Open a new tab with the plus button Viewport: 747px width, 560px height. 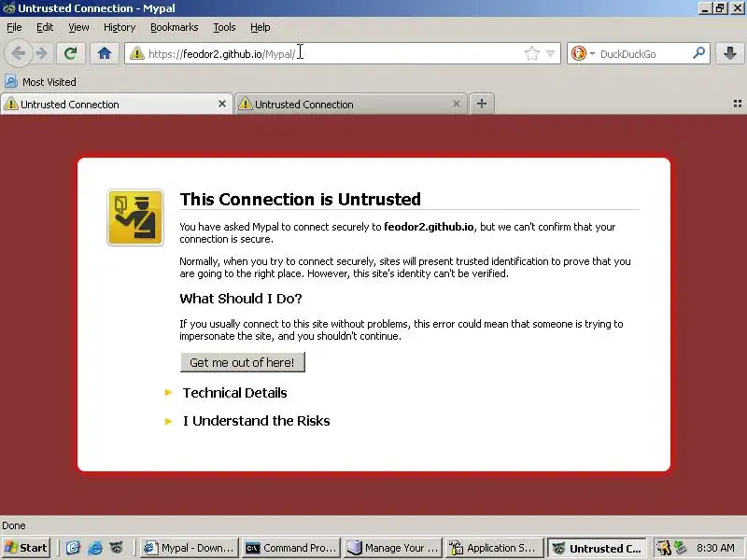(x=482, y=104)
